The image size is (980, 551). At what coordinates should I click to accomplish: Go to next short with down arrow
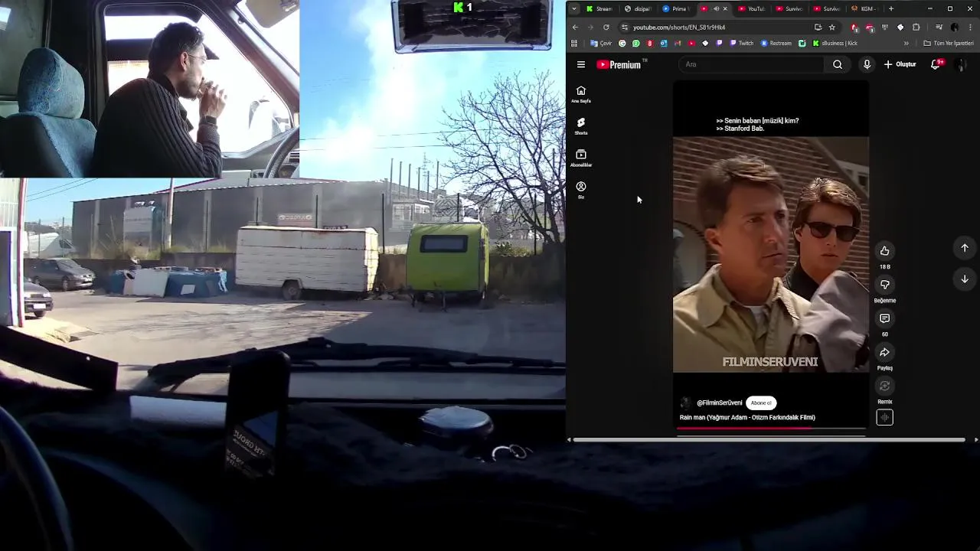[x=965, y=279]
